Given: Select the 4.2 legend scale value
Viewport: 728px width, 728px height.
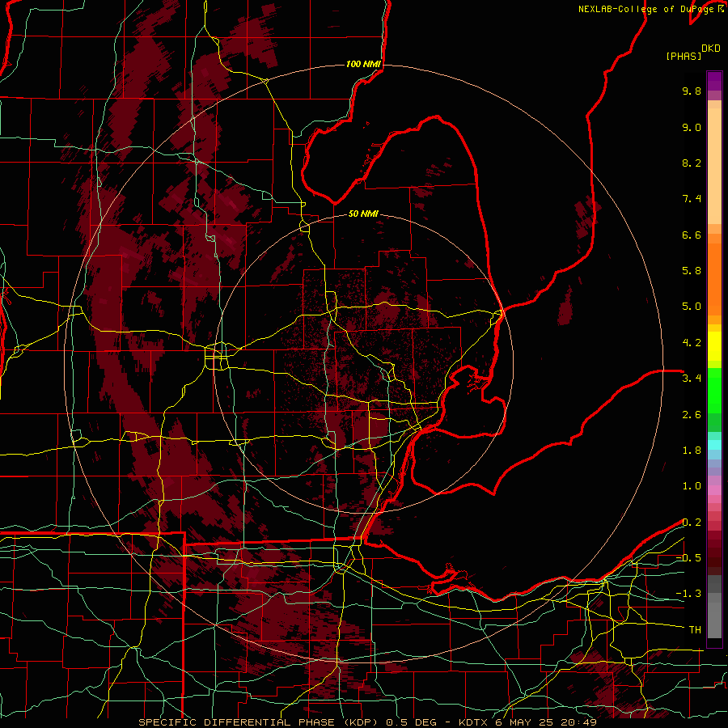Looking at the screenshot, I should click(692, 343).
